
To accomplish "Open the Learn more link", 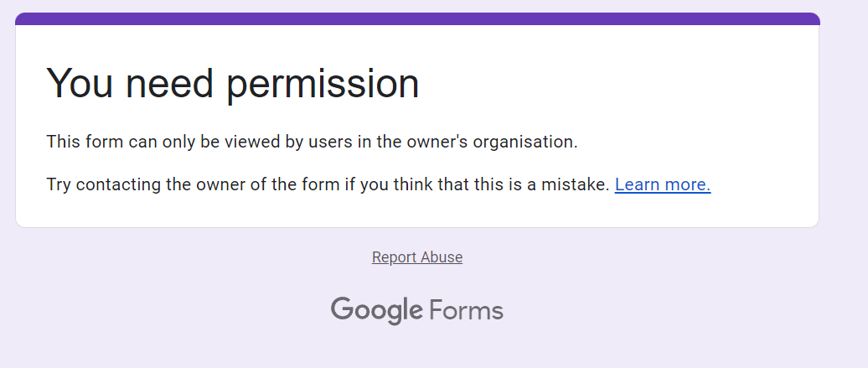I will tap(662, 184).
